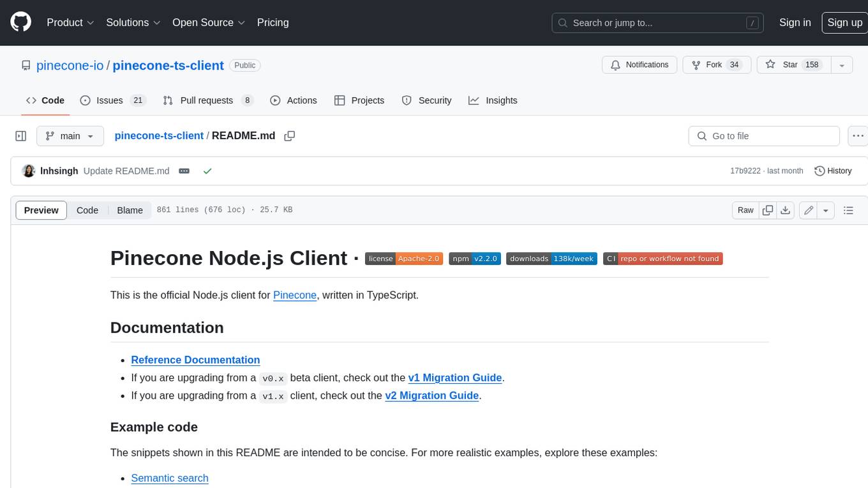The image size is (868, 488).
Task: Open the star lists dropdown arrow
Action: pyautogui.click(x=841, y=65)
